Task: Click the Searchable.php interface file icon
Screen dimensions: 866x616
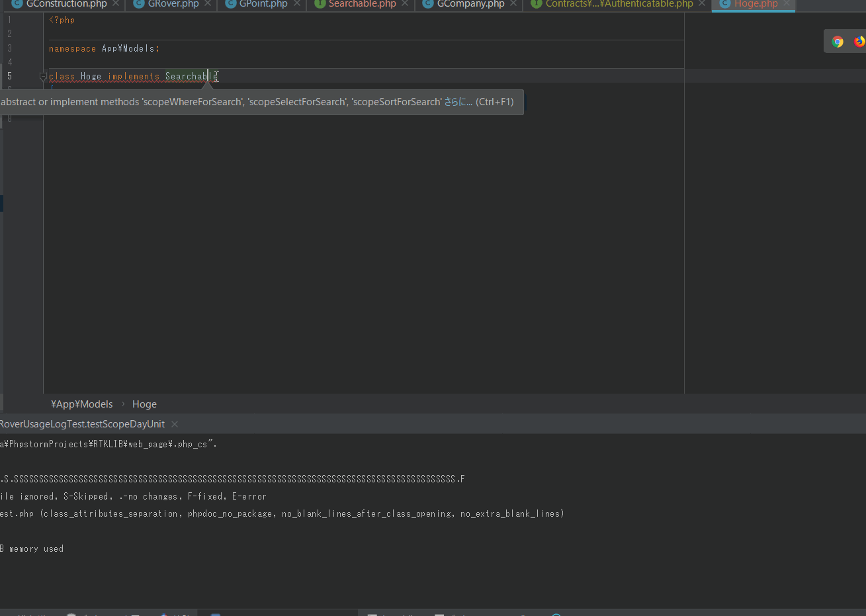Action: [320, 4]
